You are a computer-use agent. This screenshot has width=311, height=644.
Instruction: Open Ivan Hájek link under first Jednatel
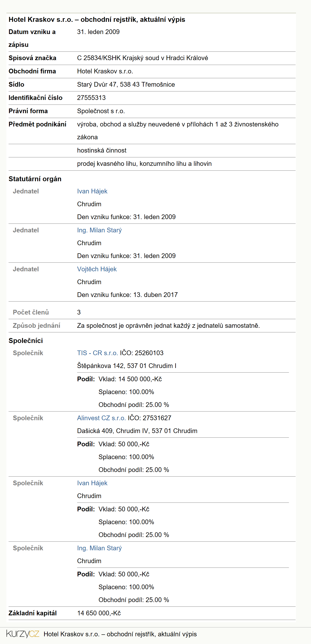tap(92, 191)
